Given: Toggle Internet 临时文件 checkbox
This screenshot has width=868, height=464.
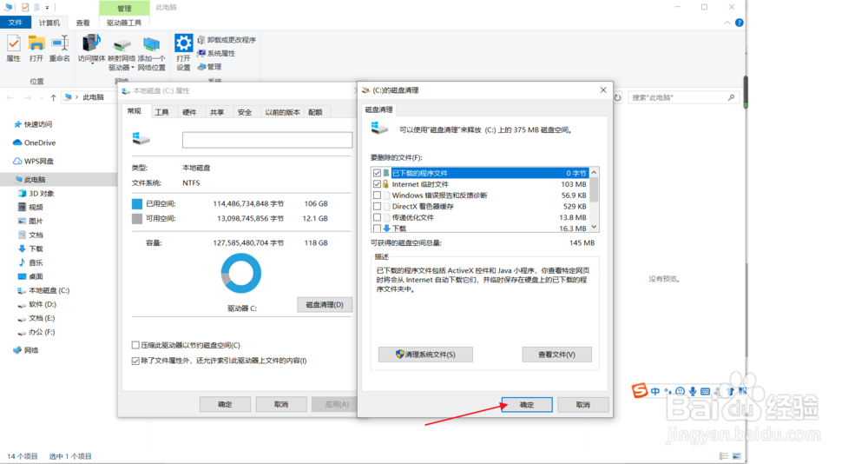Looking at the screenshot, I should [x=377, y=184].
